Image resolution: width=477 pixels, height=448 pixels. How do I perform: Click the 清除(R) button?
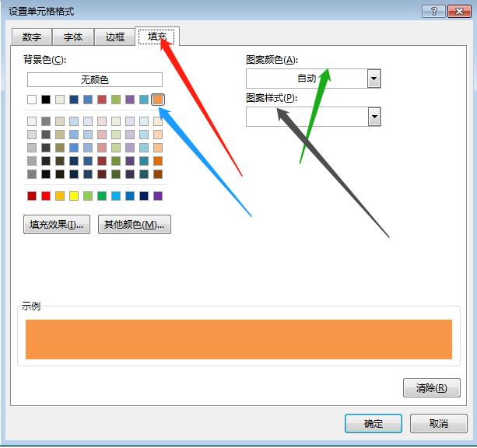pyautogui.click(x=432, y=388)
